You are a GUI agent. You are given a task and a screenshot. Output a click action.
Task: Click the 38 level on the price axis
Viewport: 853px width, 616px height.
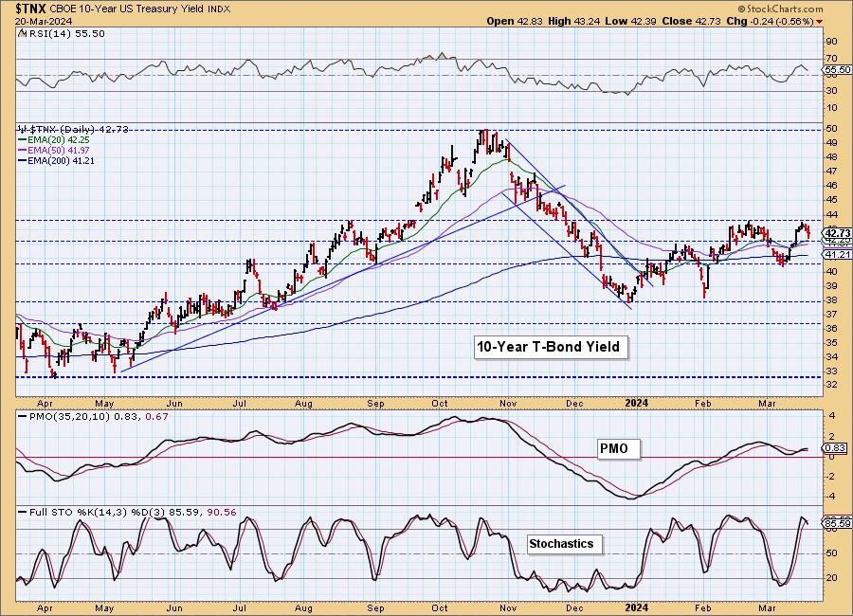[x=831, y=300]
